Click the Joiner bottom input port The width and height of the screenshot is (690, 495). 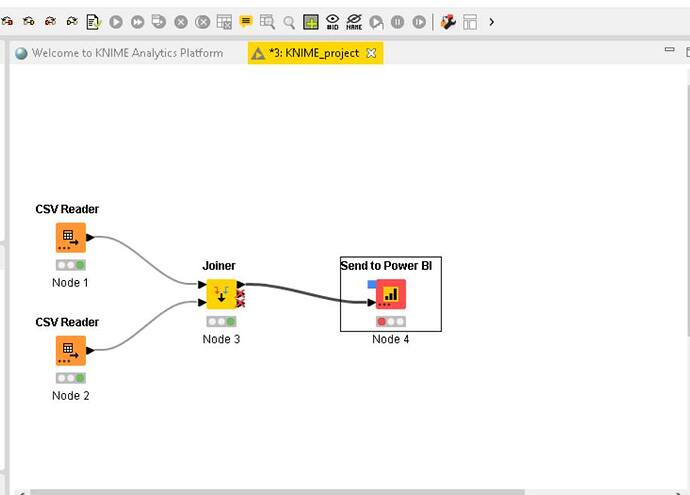(202, 302)
